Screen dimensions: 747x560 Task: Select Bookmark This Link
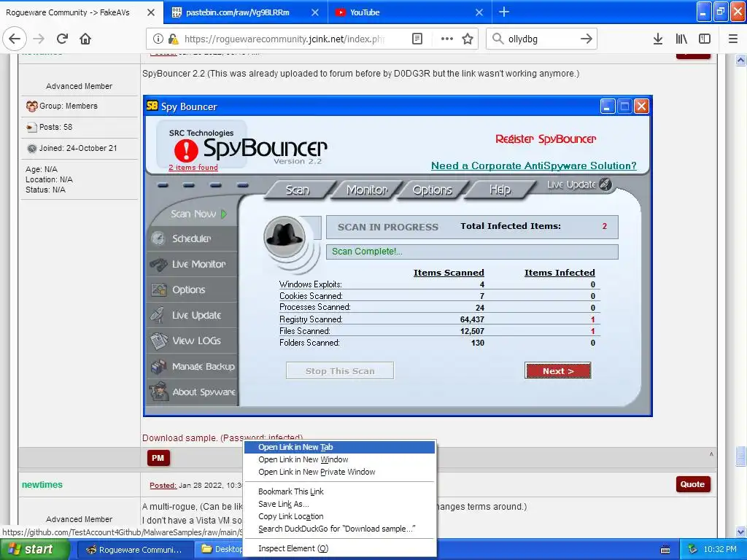tap(339, 491)
